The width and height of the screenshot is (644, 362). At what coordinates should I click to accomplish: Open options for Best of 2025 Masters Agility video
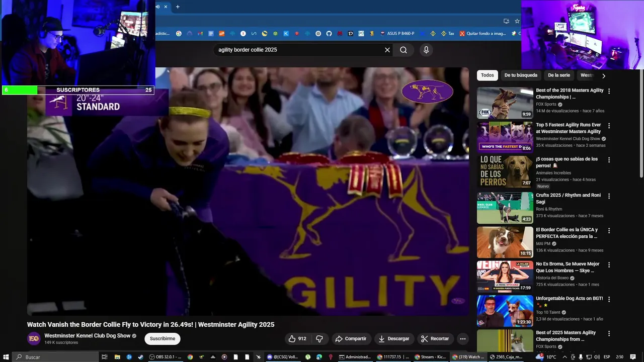[x=609, y=333]
